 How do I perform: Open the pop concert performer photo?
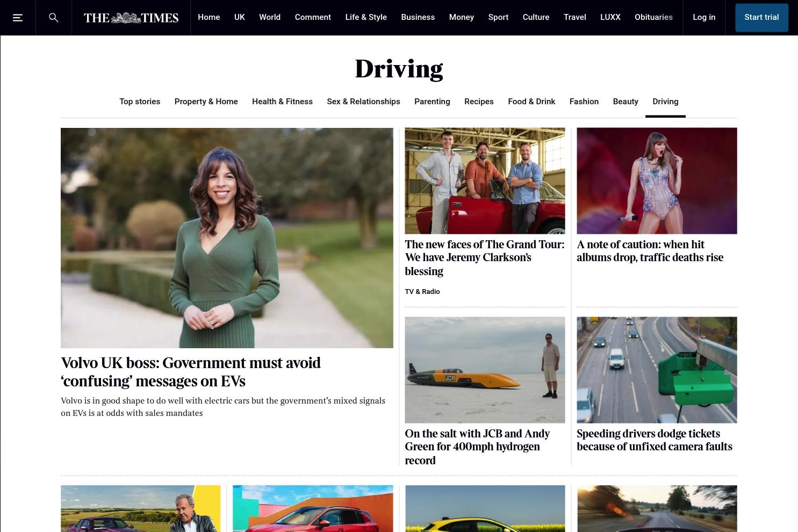(657, 181)
